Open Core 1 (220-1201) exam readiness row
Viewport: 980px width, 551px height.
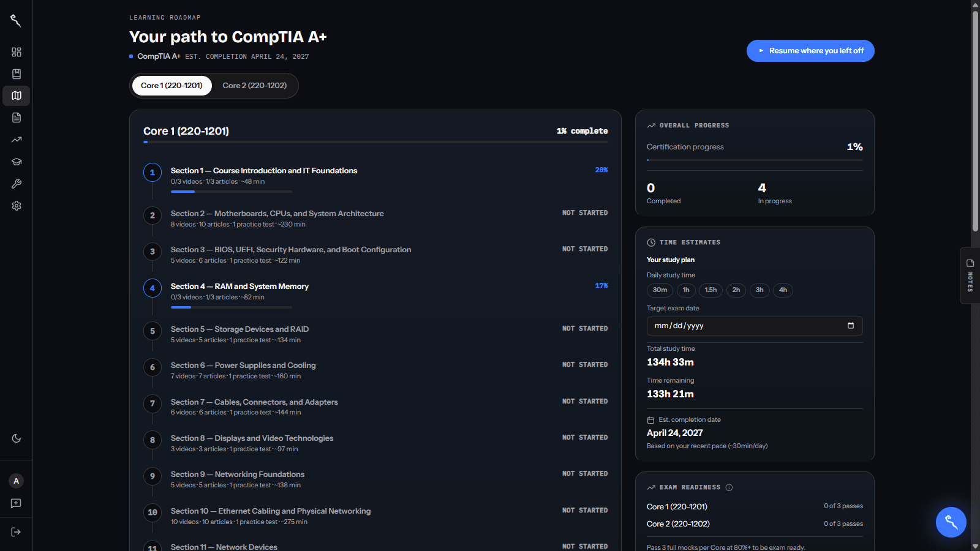click(755, 506)
